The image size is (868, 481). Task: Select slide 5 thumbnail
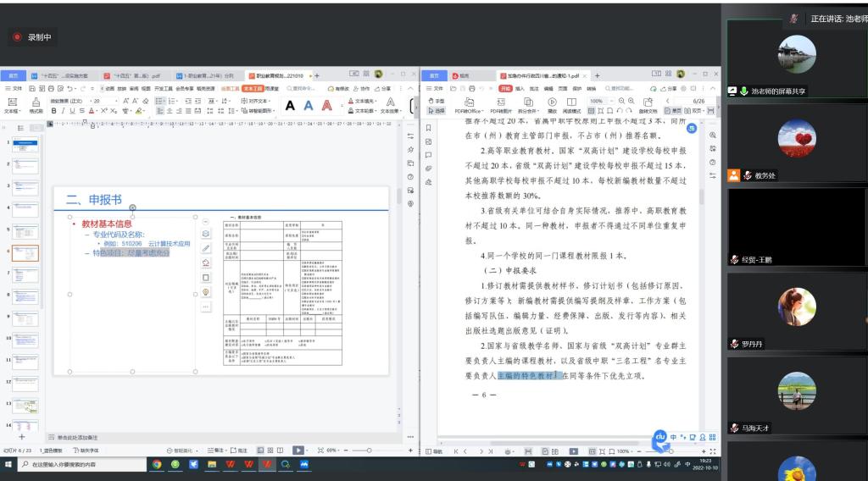point(25,232)
